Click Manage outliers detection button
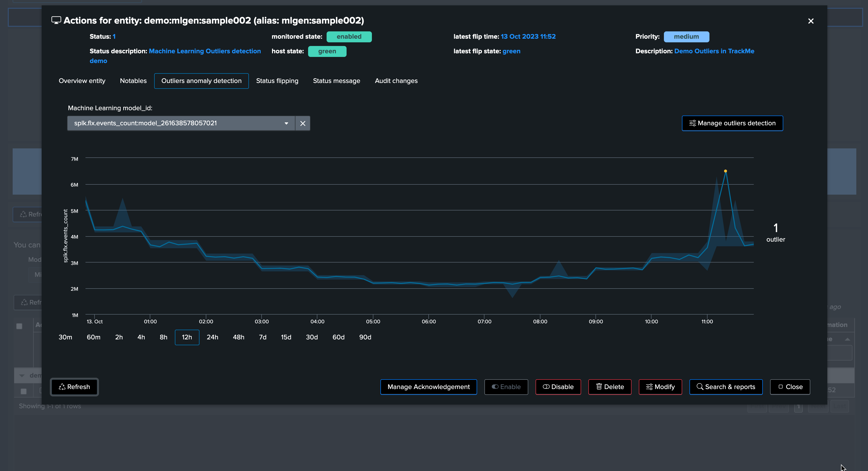This screenshot has height=471, width=868. tap(732, 123)
